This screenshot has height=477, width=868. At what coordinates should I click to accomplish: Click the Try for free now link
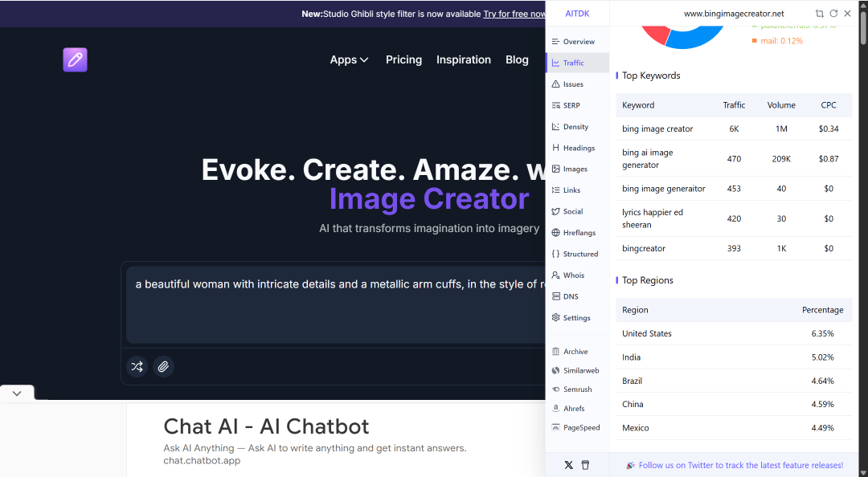[x=514, y=14]
